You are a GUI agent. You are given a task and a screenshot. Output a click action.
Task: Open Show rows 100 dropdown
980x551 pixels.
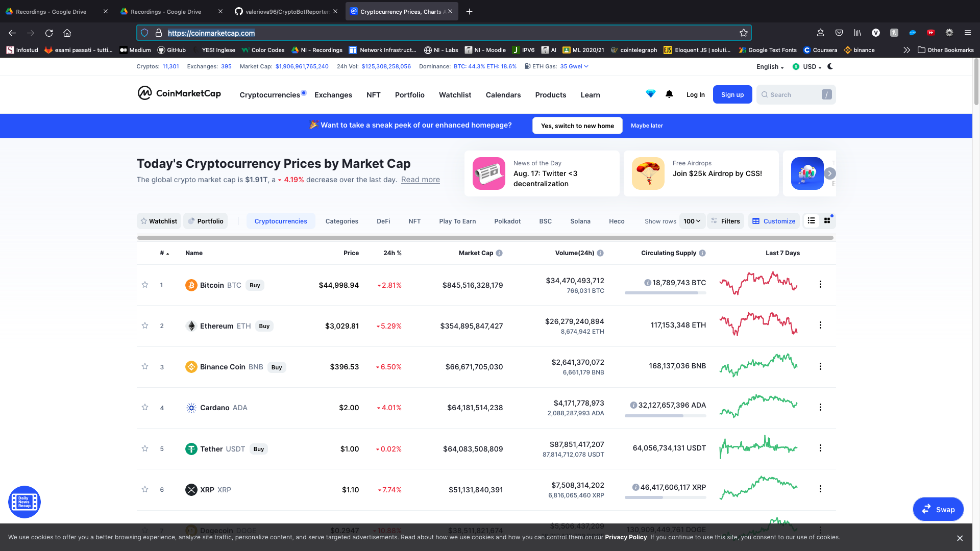click(x=692, y=221)
